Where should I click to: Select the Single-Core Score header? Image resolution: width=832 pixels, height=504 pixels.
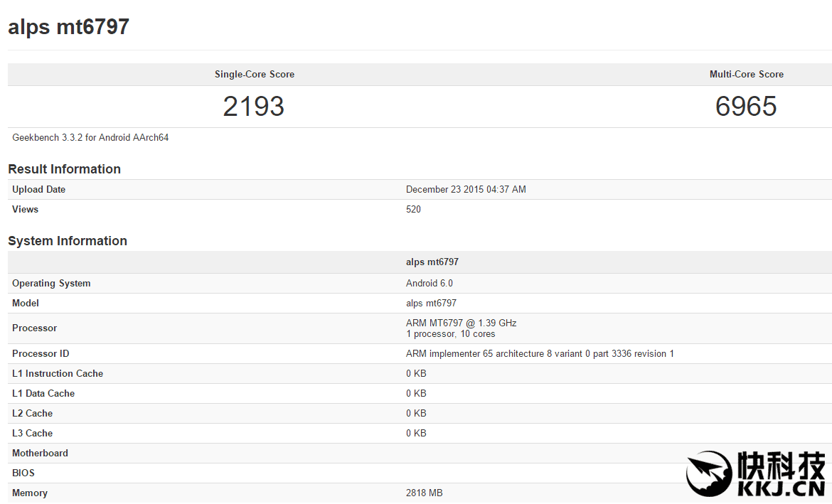pyautogui.click(x=254, y=75)
